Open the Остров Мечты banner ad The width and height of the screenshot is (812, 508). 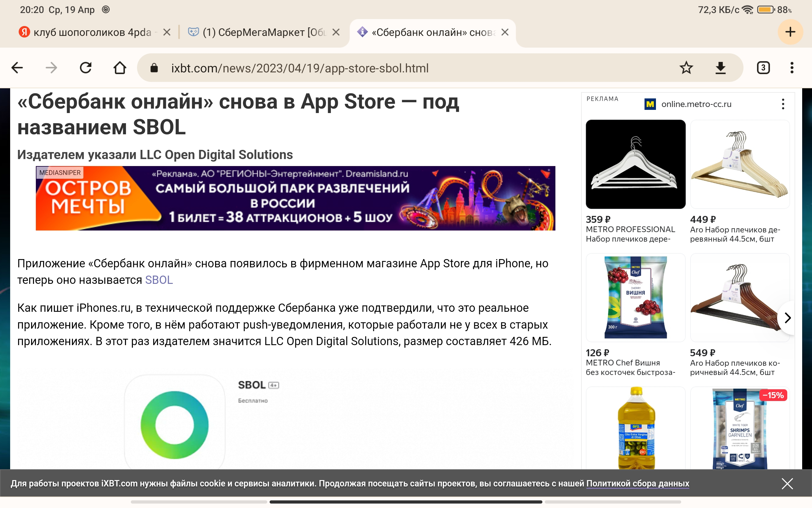pos(295,198)
